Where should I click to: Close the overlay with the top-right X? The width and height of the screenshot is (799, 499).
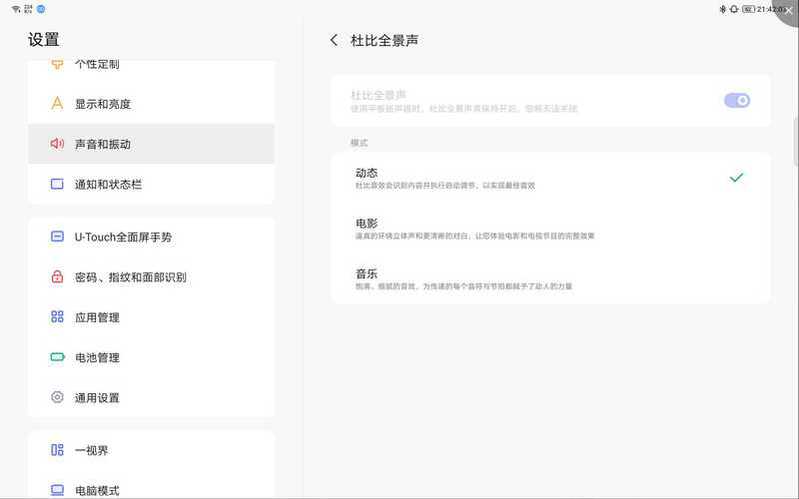point(789,11)
